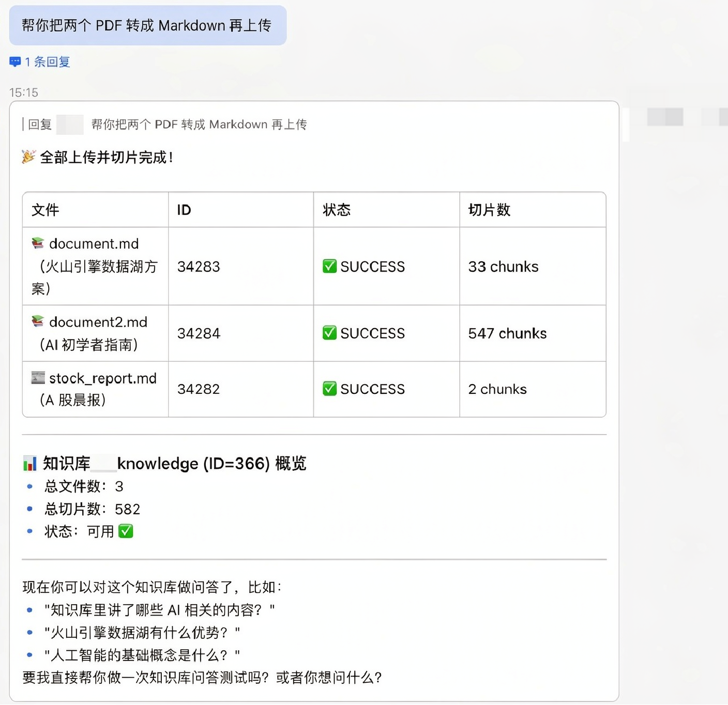Click the 15:15 timestamp
The width and height of the screenshot is (728, 705).
[x=24, y=93]
